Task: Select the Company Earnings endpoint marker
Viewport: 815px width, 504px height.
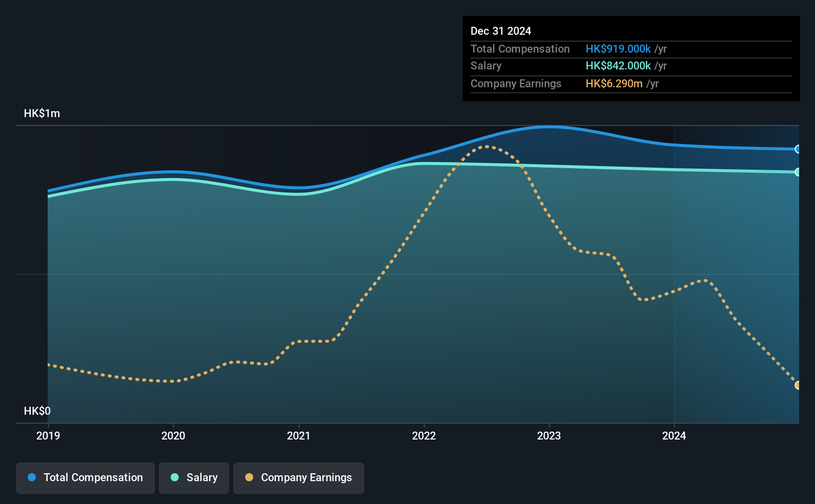Action: (798, 385)
